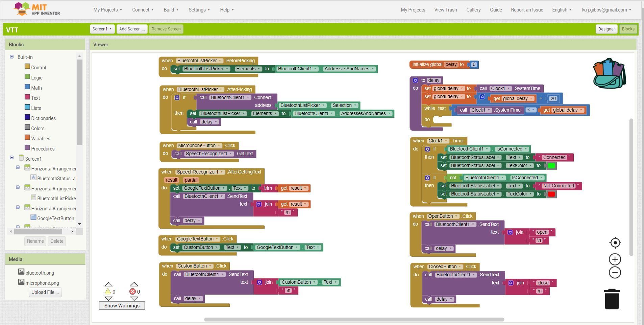644x325 pixels.
Task: Collapse the Built-in tree section
Action: (11, 57)
